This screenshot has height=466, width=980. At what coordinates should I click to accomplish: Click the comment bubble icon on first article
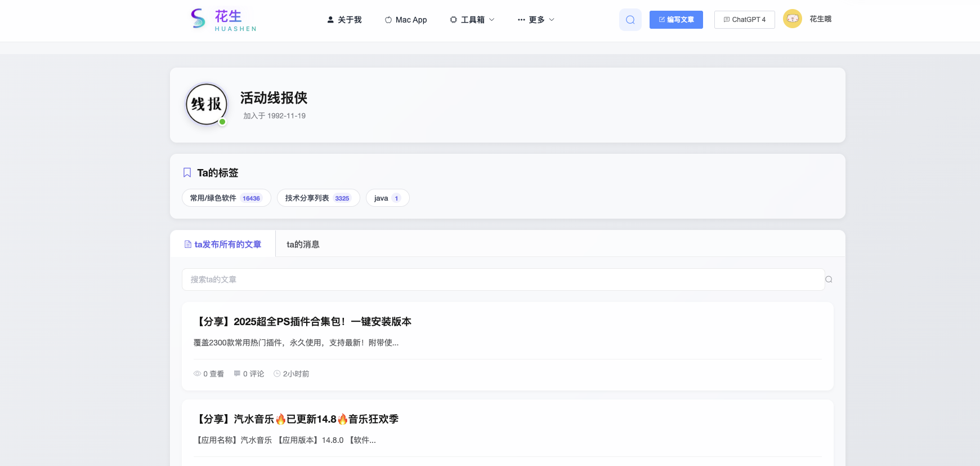[237, 374]
